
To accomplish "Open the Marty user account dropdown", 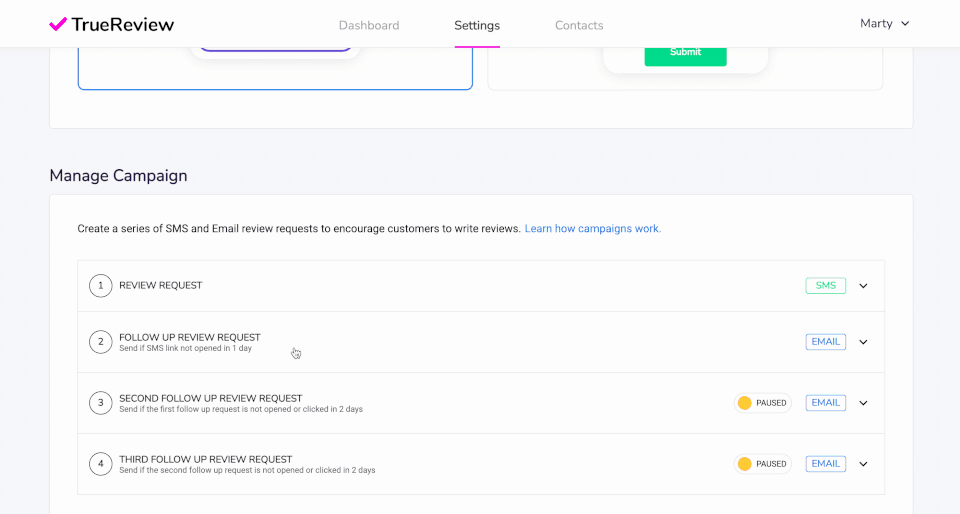I will coord(884,24).
